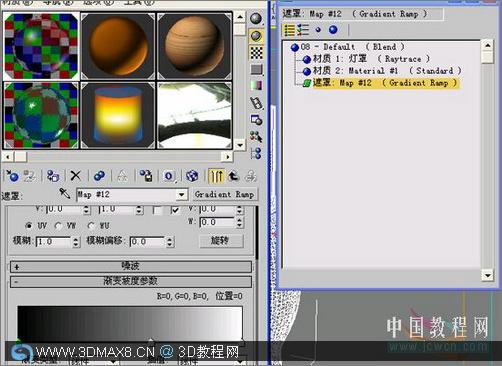Select the white bitmap sample slot
Screen dimensions: 502x366
point(195,115)
